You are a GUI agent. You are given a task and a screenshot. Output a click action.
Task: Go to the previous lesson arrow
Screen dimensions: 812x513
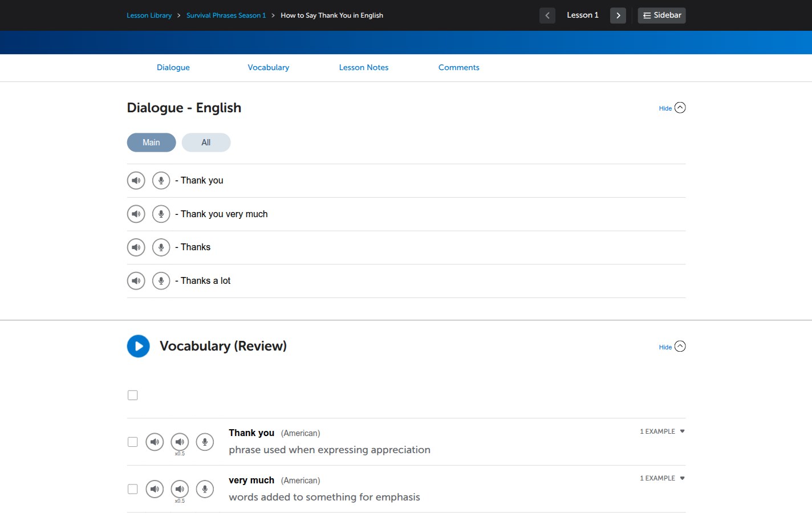pyautogui.click(x=547, y=15)
